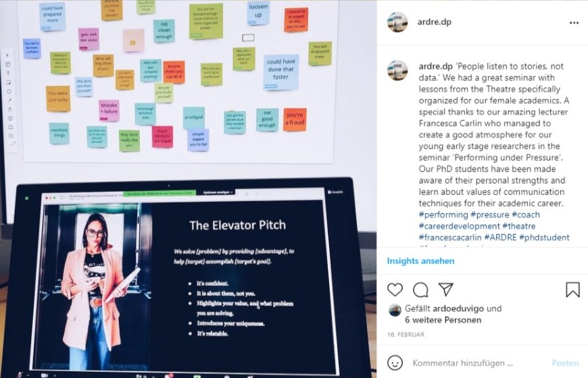Show the 6 weitere Personen likes list
Image resolution: width=588 pixels, height=378 pixels.
[x=443, y=320]
